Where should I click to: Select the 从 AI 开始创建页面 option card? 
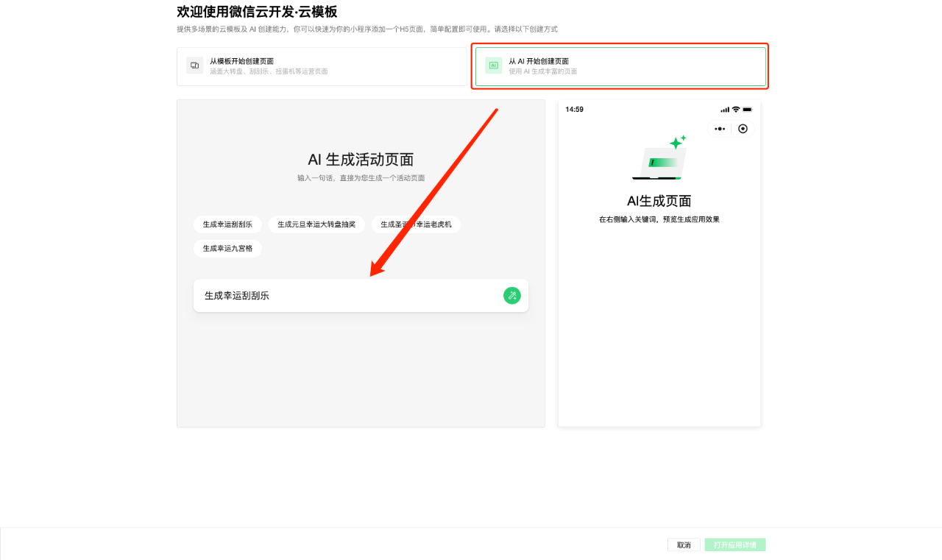pos(620,66)
